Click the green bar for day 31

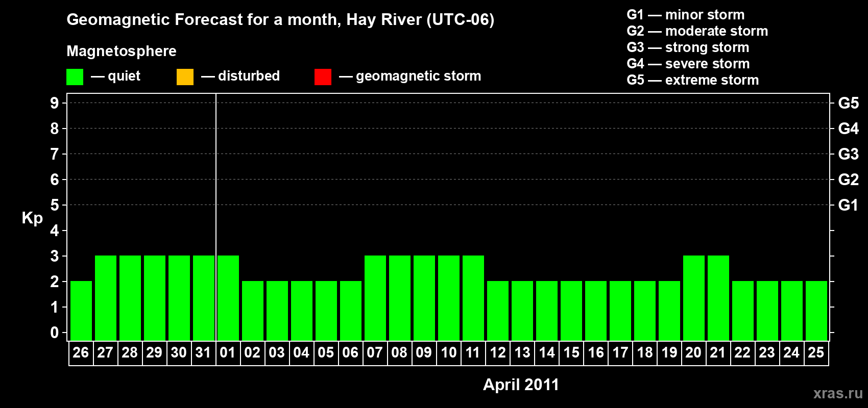click(x=204, y=298)
